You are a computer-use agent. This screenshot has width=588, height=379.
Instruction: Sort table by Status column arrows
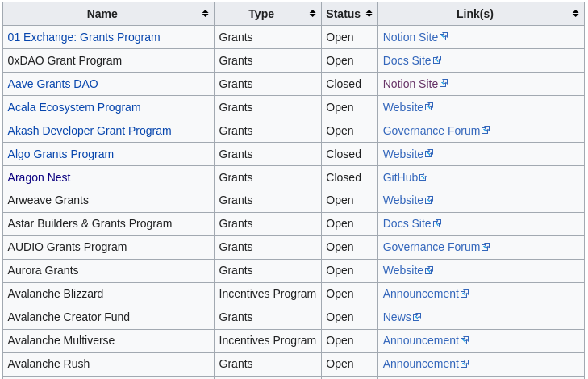(x=369, y=14)
